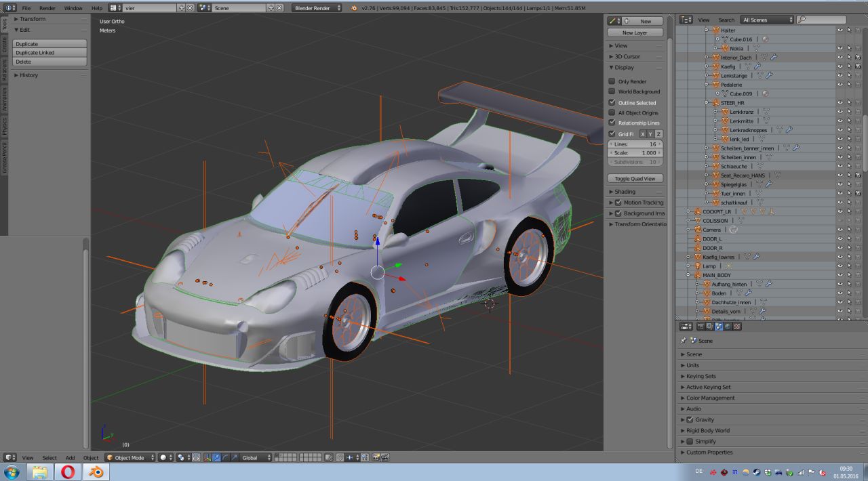Open the Object Mode dropdown
868x481 pixels.
pyautogui.click(x=130, y=458)
